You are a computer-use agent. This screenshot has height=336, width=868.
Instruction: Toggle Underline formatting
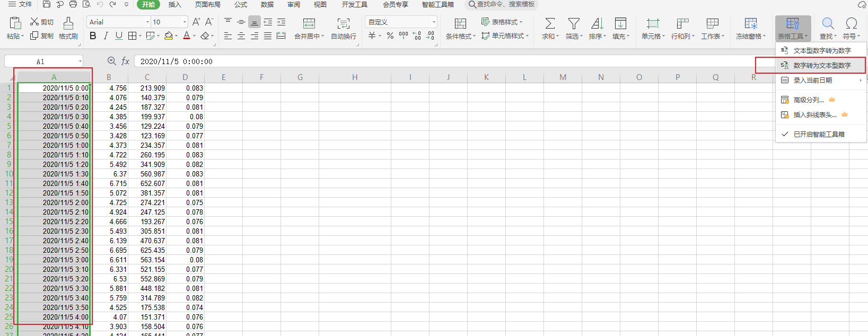(119, 36)
